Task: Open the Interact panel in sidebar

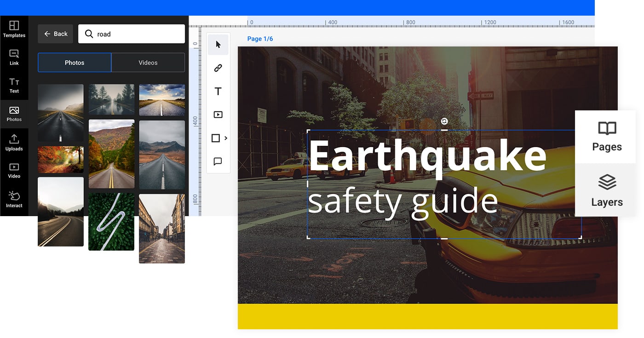Action: 14,200
